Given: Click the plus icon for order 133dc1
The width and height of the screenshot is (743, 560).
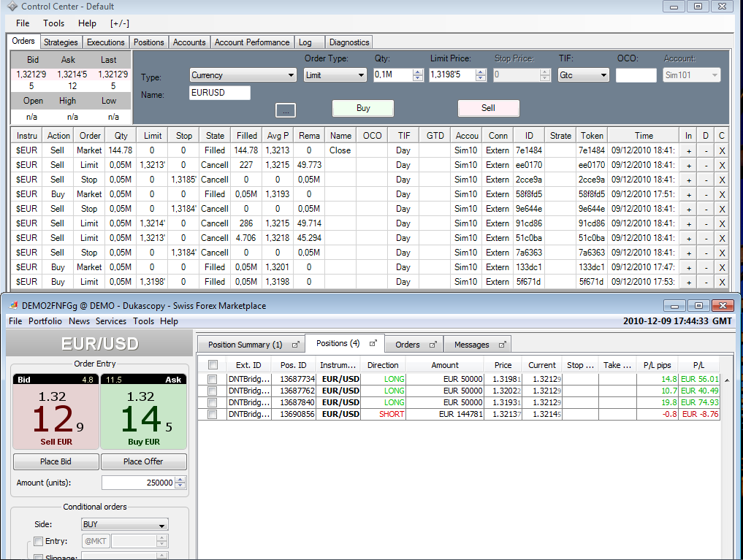Looking at the screenshot, I should point(689,267).
